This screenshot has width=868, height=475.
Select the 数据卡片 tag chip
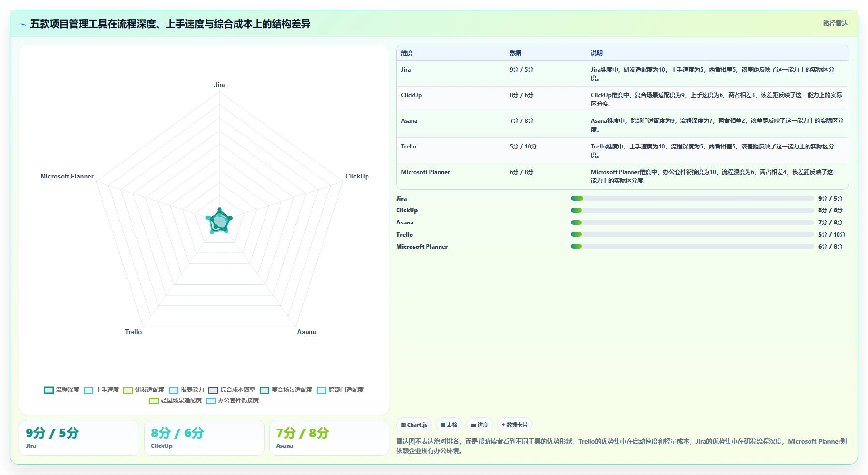point(515,425)
